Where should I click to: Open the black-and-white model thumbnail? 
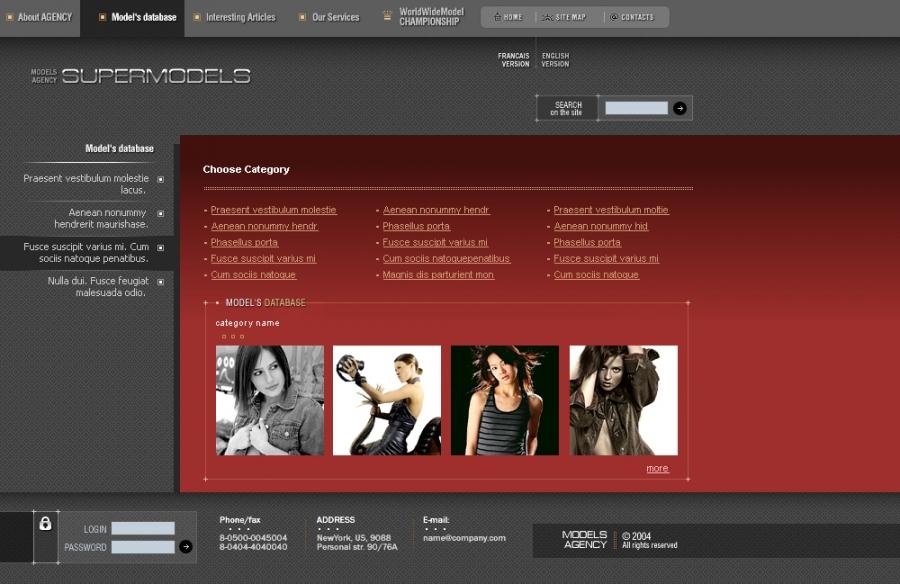point(270,400)
